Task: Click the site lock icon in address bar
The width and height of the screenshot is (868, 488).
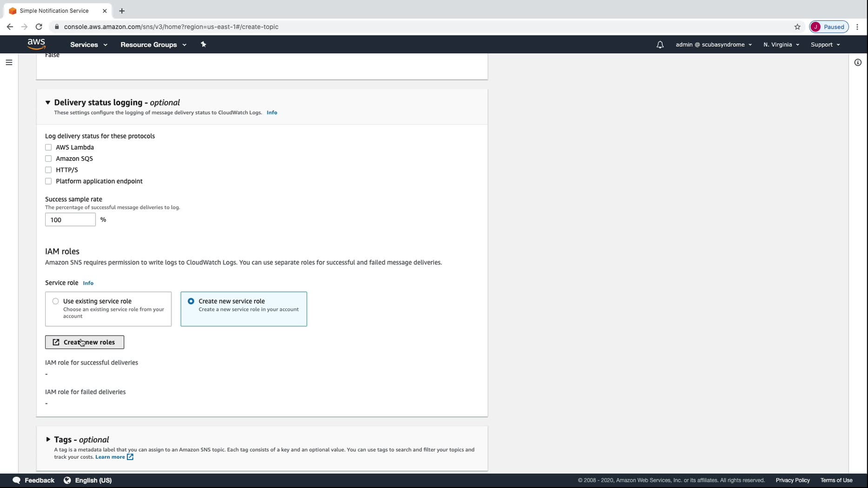Action: click(x=57, y=27)
